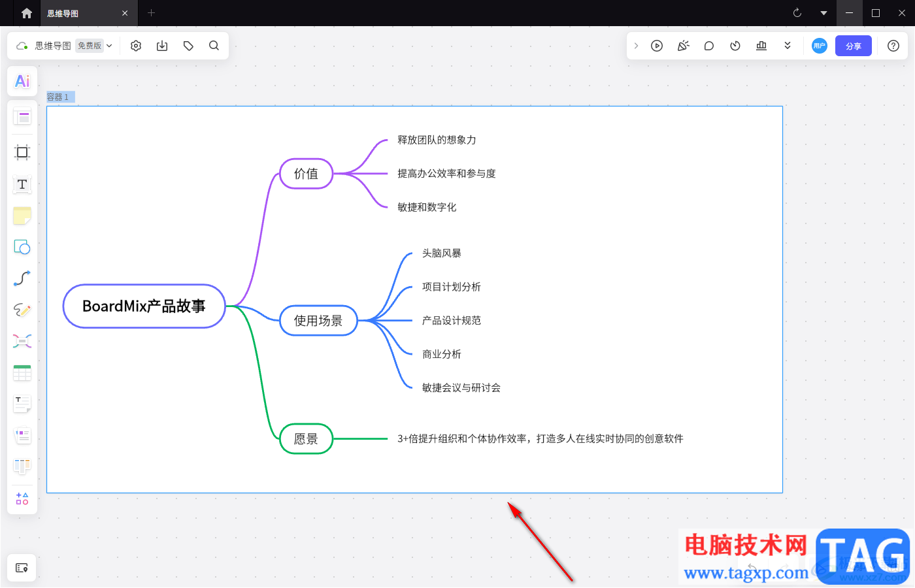Viewport: 915px width, 588px height.
Task: Open the minimap/navigation panel button
Action: [x=22, y=568]
